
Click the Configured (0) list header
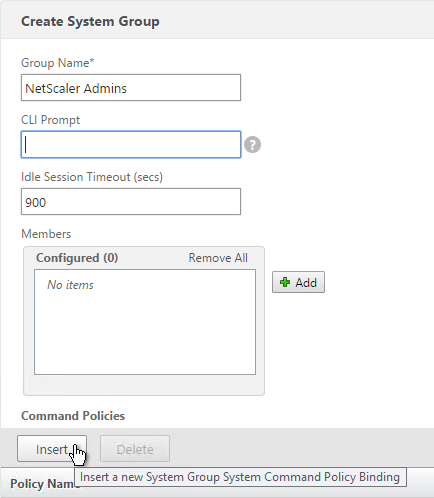77,258
